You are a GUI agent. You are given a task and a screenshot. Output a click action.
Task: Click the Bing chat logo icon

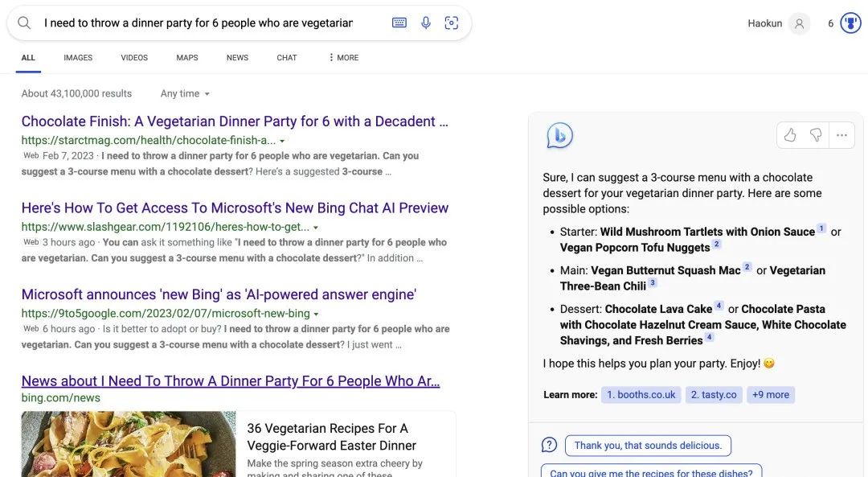tap(559, 136)
